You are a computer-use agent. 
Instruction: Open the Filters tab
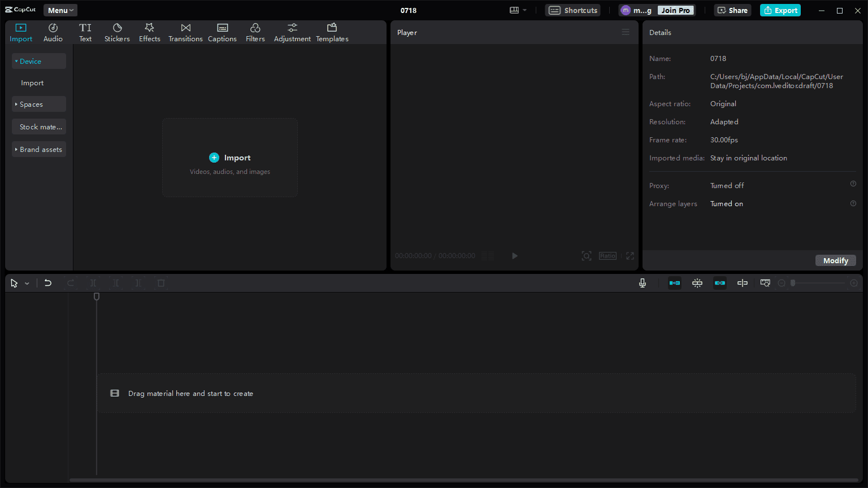[x=255, y=33]
